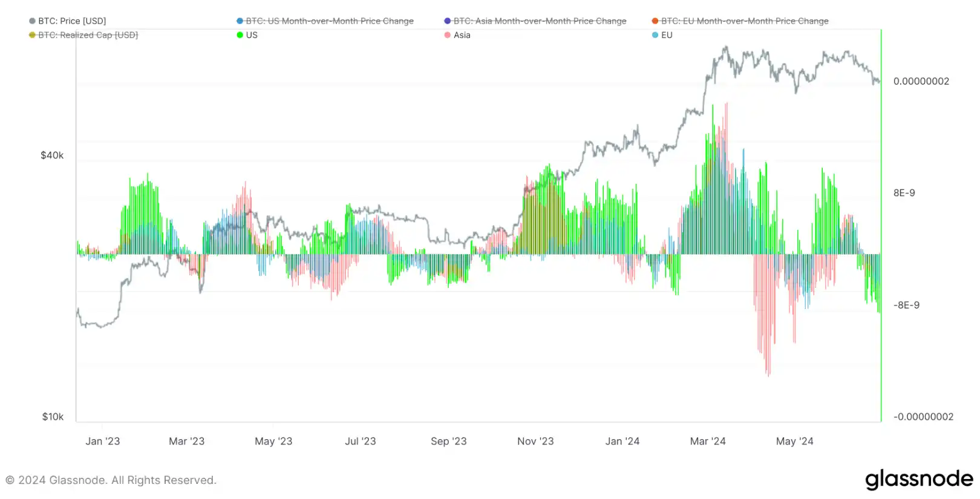This screenshot has width=980, height=499.
Task: Click the Glassnode copyright notice text
Action: [x=111, y=480]
